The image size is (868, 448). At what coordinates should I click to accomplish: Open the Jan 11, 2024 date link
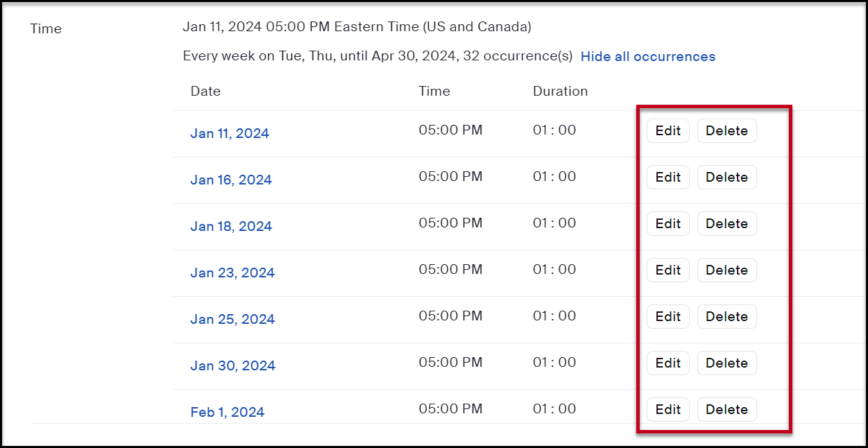tap(230, 134)
